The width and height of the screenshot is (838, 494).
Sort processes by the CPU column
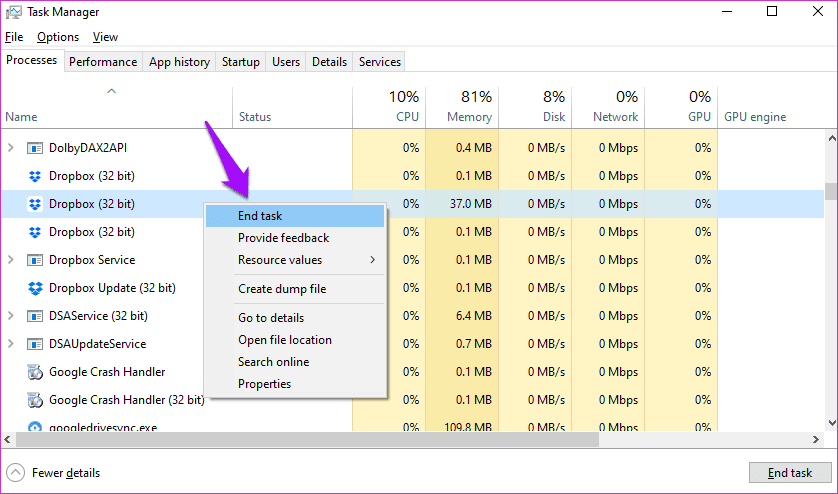(x=389, y=107)
